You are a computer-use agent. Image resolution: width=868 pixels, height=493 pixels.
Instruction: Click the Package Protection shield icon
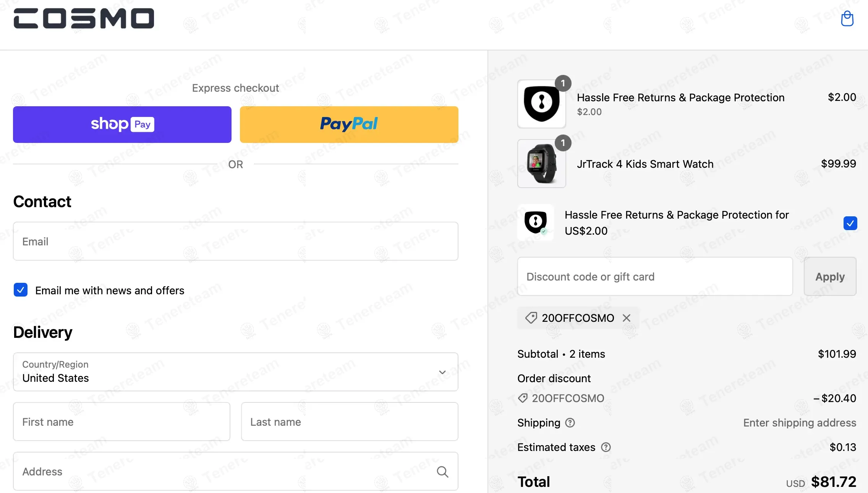tap(541, 104)
